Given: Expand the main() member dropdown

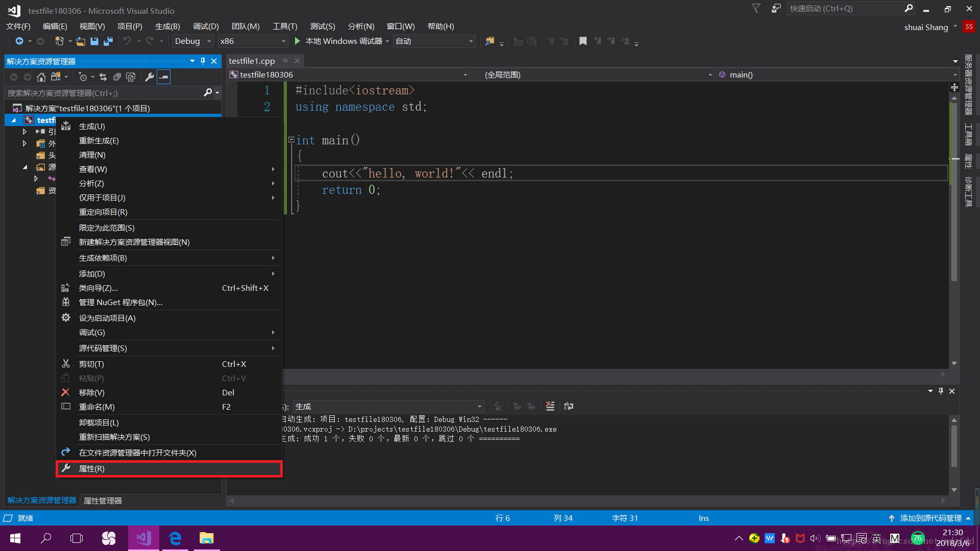Looking at the screenshot, I should click(955, 75).
